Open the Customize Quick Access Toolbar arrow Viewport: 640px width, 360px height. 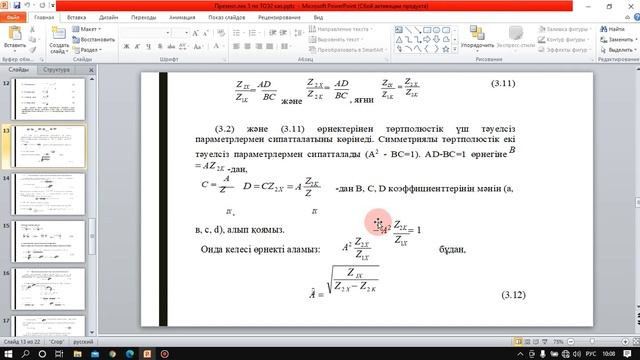coord(53,6)
